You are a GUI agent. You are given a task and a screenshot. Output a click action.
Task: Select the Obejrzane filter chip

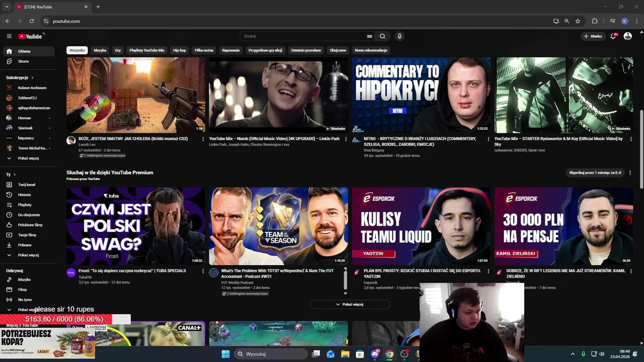pyautogui.click(x=338, y=50)
